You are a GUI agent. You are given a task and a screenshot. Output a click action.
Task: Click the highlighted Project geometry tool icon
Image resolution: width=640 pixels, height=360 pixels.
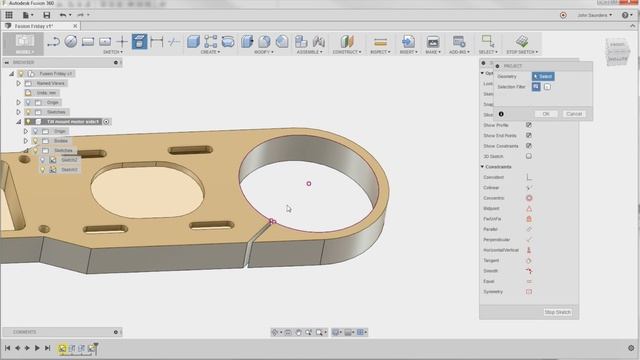pyautogui.click(x=139, y=42)
